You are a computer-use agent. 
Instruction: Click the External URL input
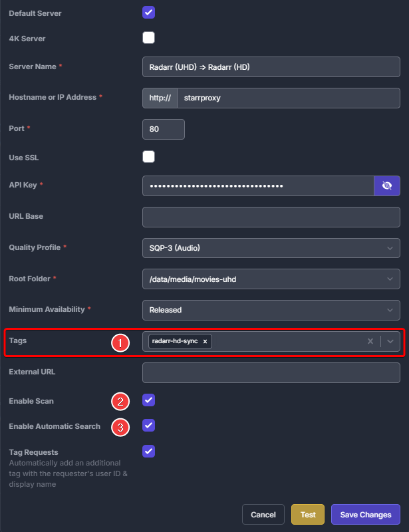point(271,372)
